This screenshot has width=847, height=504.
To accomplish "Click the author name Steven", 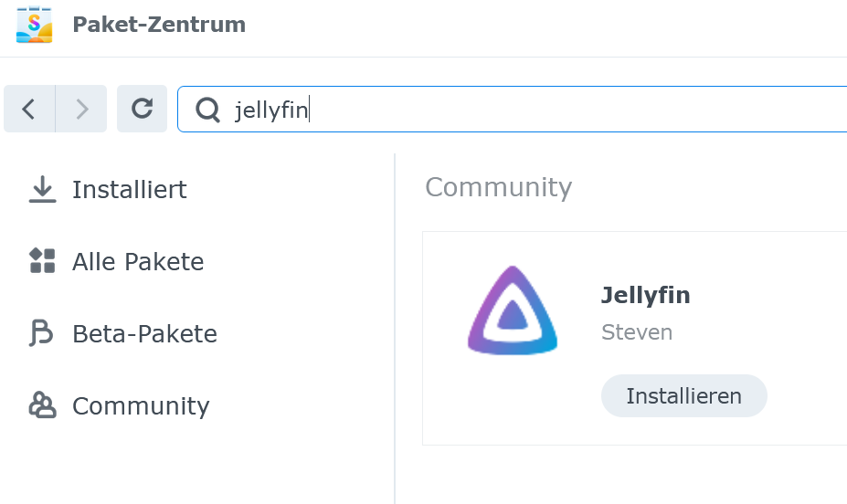I will 637,332.
